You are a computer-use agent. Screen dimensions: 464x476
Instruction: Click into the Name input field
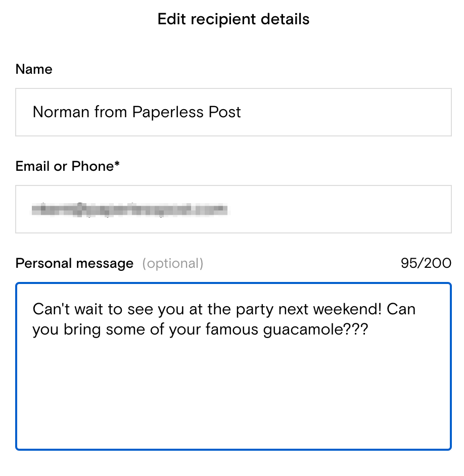pyautogui.click(x=233, y=112)
